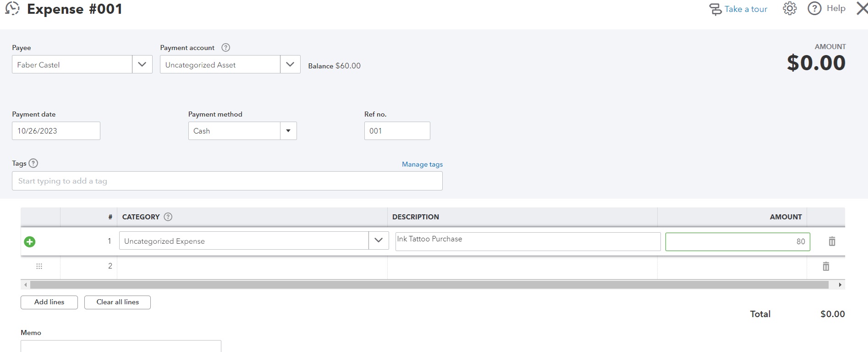Click the Help link text
The width and height of the screenshot is (868, 352).
[836, 8]
